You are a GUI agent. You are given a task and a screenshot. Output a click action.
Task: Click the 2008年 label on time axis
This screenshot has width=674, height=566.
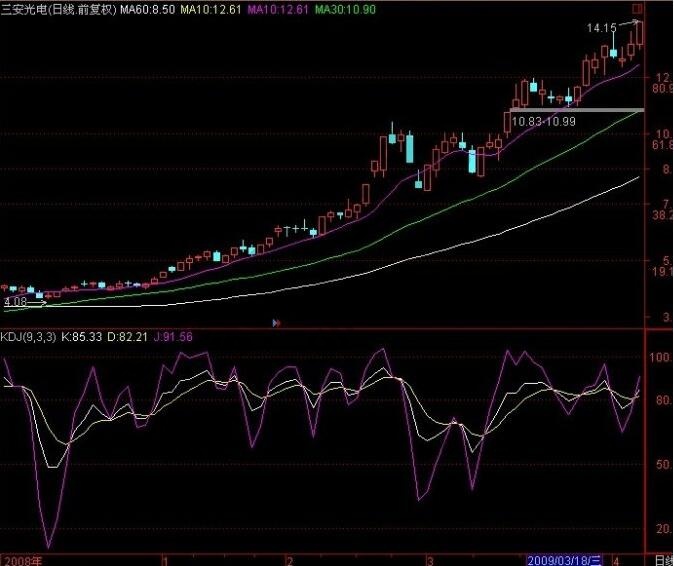click(x=22, y=559)
